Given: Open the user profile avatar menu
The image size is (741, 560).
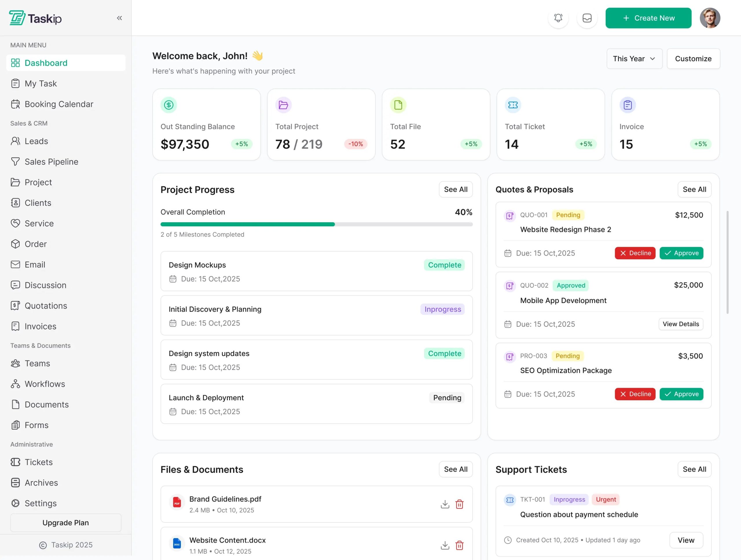Looking at the screenshot, I should coord(709,18).
